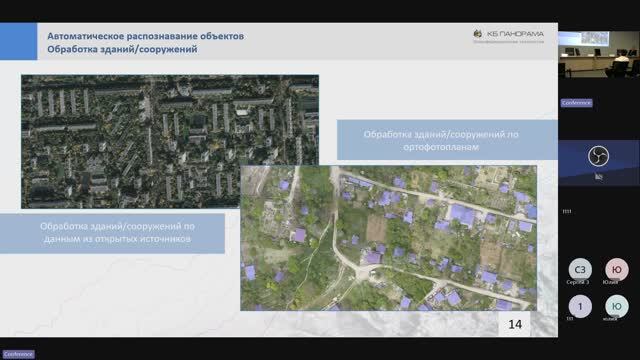Click the pink Ю participant avatar
This screenshot has height=360, width=640.
tap(617, 269)
